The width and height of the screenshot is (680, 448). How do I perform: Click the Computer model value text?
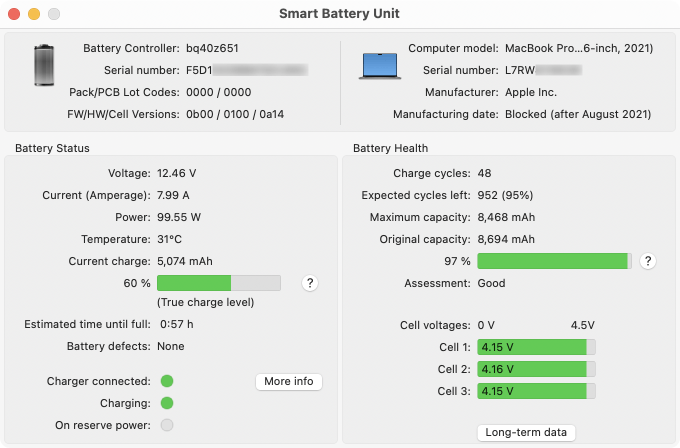click(579, 48)
